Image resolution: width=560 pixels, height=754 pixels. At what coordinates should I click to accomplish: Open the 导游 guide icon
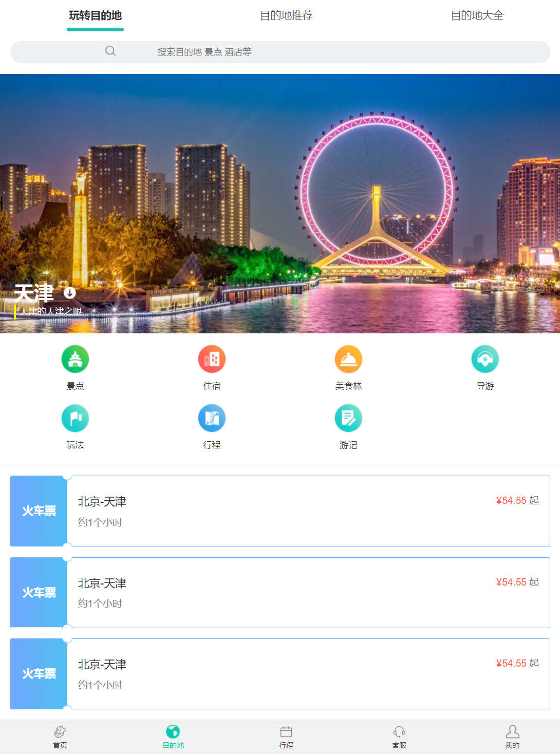point(485,359)
